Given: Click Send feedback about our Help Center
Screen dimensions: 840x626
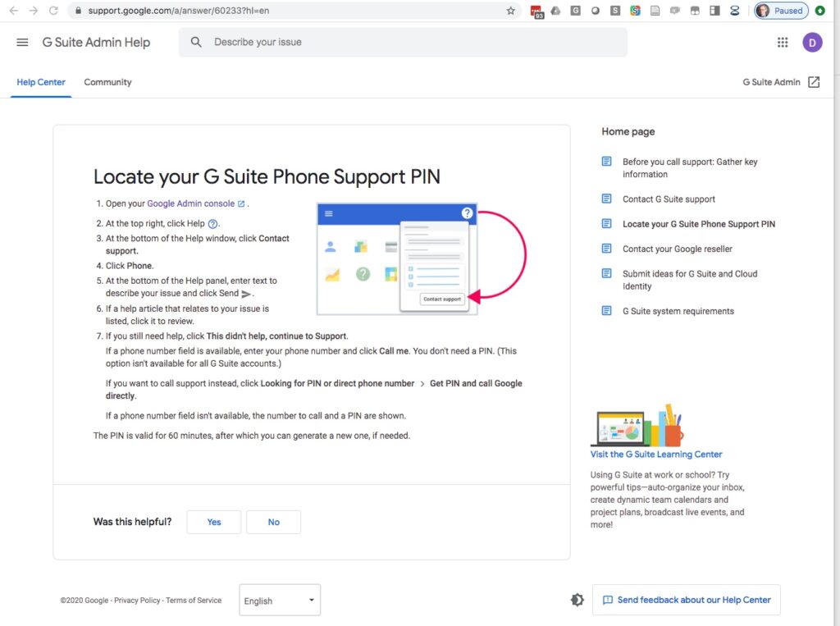Looking at the screenshot, I should (686, 600).
